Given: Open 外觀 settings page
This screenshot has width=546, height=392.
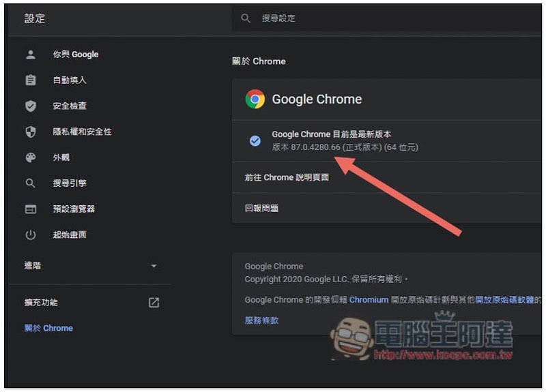Looking at the screenshot, I should 61,157.
